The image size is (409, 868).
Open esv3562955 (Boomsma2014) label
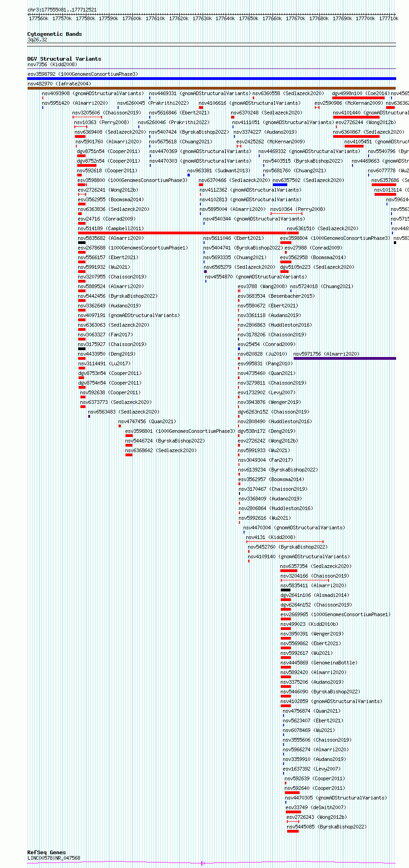tap(111, 199)
